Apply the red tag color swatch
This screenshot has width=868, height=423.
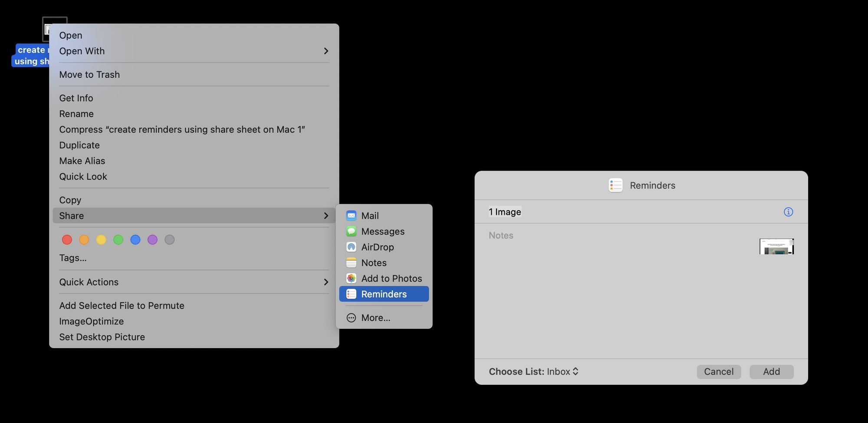click(x=67, y=239)
